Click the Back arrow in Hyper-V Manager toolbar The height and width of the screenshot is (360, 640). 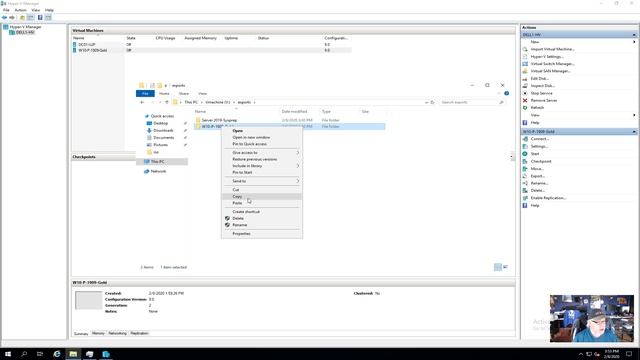coord(4,18)
